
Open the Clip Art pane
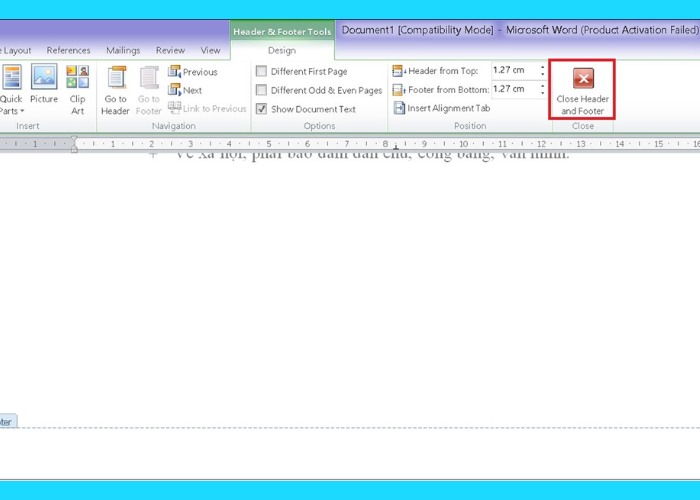pos(77,90)
